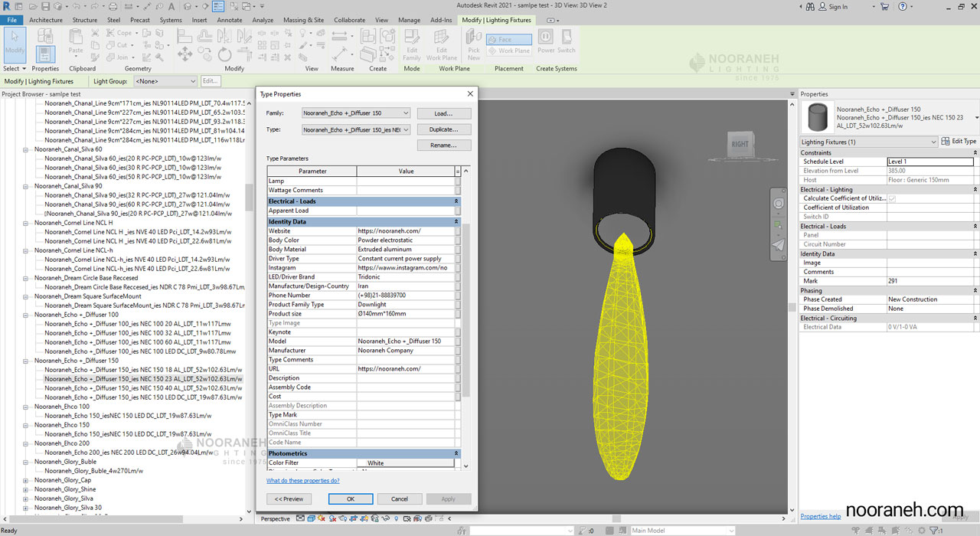Open the Light Group dropdown
Viewport: 980px width, 536px height.
pos(165,81)
